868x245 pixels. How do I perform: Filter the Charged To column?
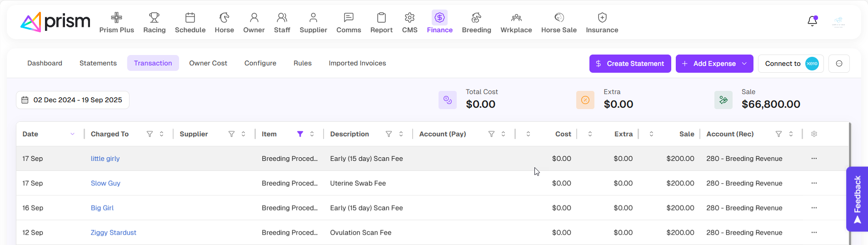150,134
